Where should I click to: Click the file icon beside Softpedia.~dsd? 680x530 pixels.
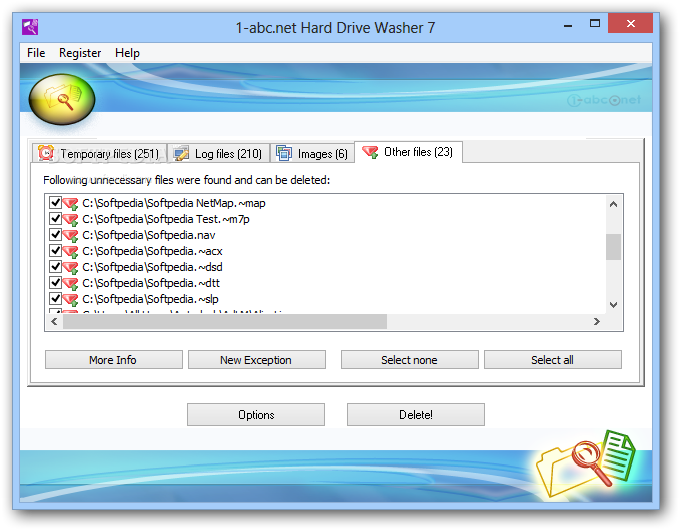click(70, 268)
